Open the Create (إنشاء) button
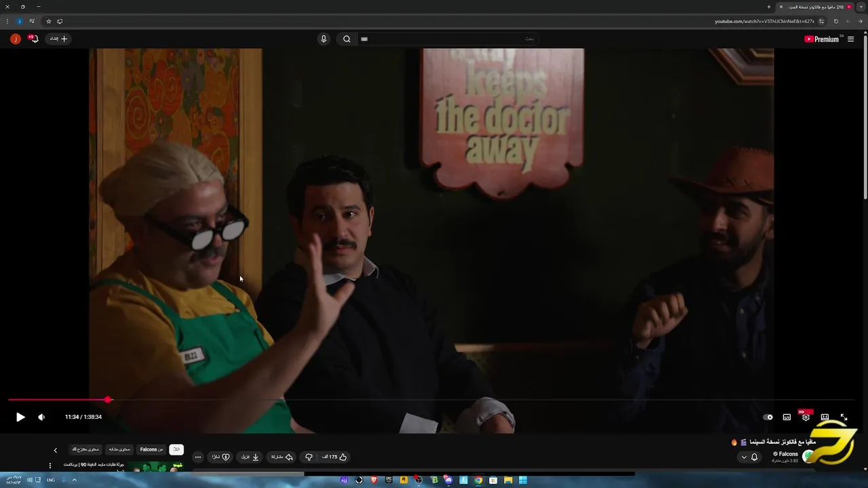Screen dimensions: 868x488 (x=59, y=39)
